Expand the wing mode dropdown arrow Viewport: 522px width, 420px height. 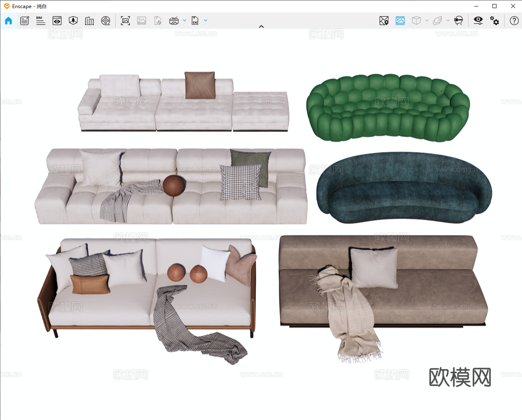[x=448, y=20]
